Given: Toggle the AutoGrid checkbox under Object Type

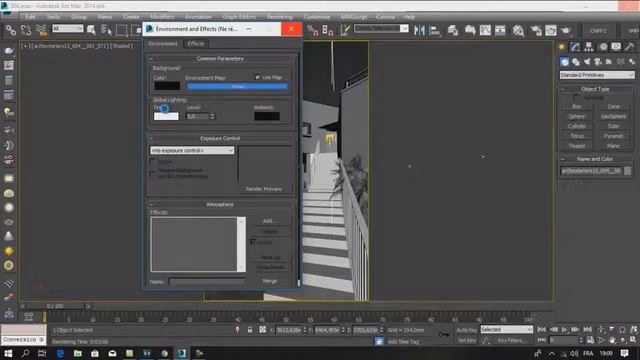Looking at the screenshot, I should point(576,98).
